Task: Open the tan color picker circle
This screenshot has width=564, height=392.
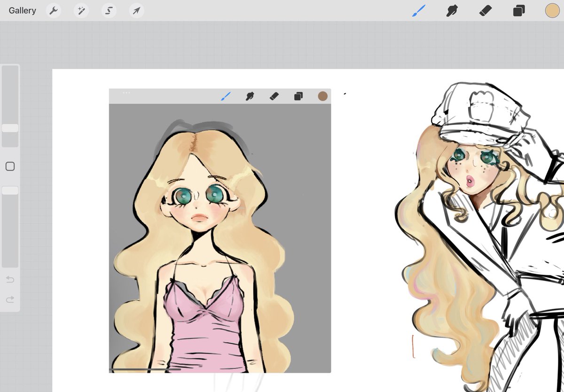Action: pos(552,10)
